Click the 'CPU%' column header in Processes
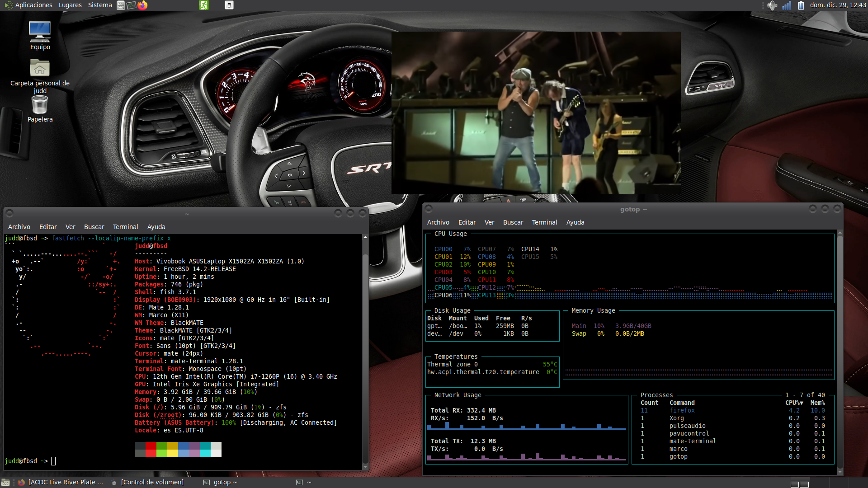The image size is (868, 488). pos(794,403)
